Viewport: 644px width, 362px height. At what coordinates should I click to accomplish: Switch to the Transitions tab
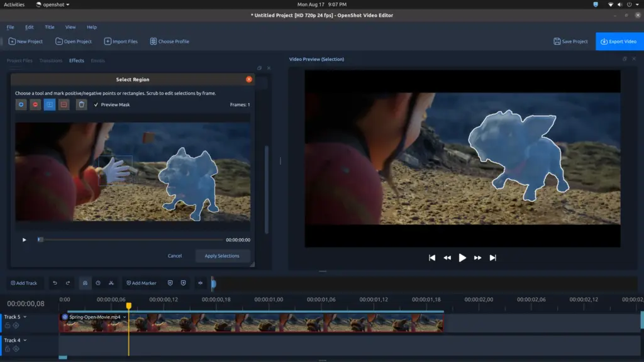pos(50,60)
